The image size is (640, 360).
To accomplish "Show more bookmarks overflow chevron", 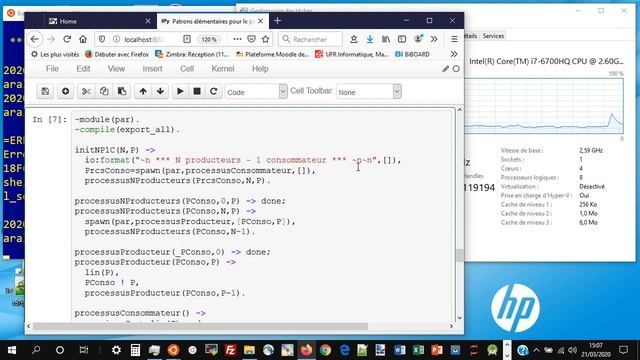I will [454, 54].
